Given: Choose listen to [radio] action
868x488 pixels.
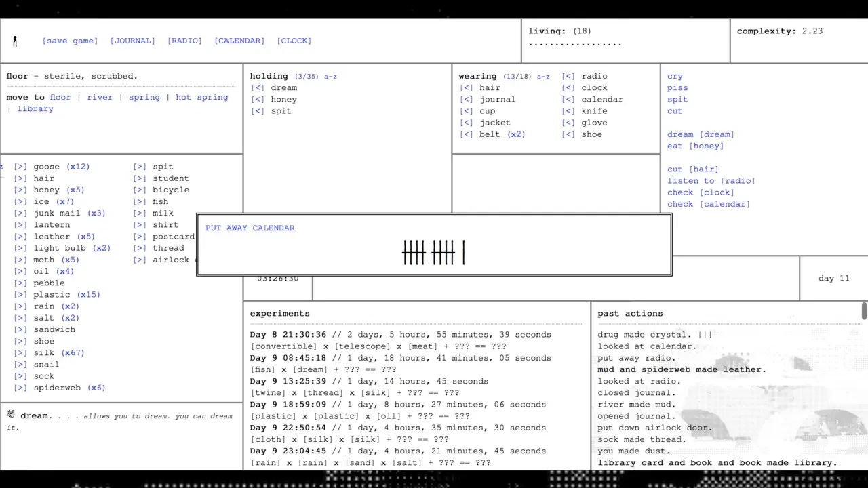Looking at the screenshot, I should coord(711,180).
